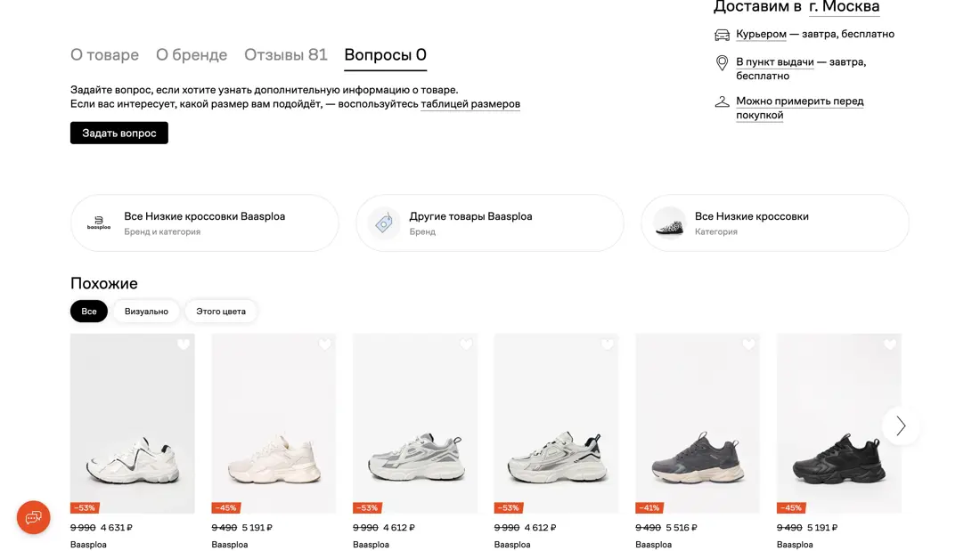Open the orange chat support icon
Screen dimensions: 980x551
[x=34, y=517]
